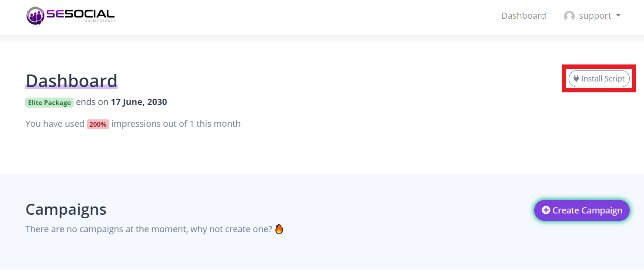Click the large Dashboard page heading
This screenshot has width=644, height=274.
click(x=71, y=81)
